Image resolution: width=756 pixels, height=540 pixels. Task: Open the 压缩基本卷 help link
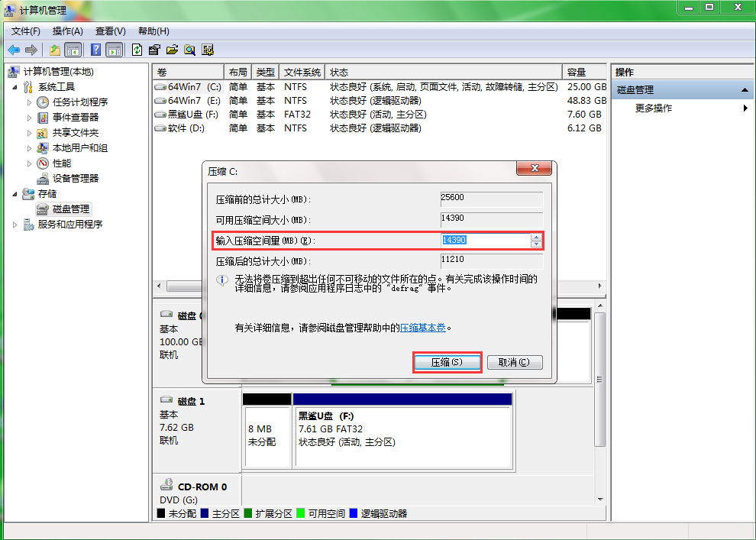tap(423, 327)
